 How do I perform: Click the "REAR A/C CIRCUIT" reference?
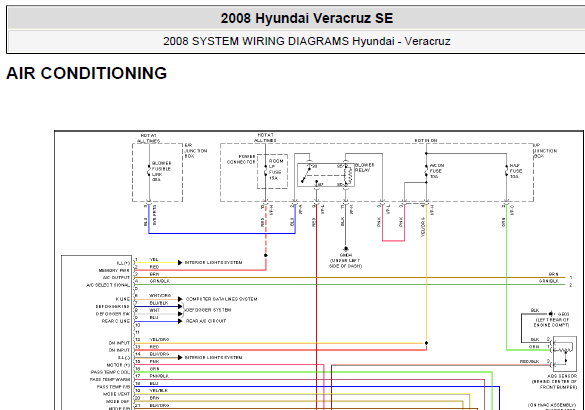206,321
